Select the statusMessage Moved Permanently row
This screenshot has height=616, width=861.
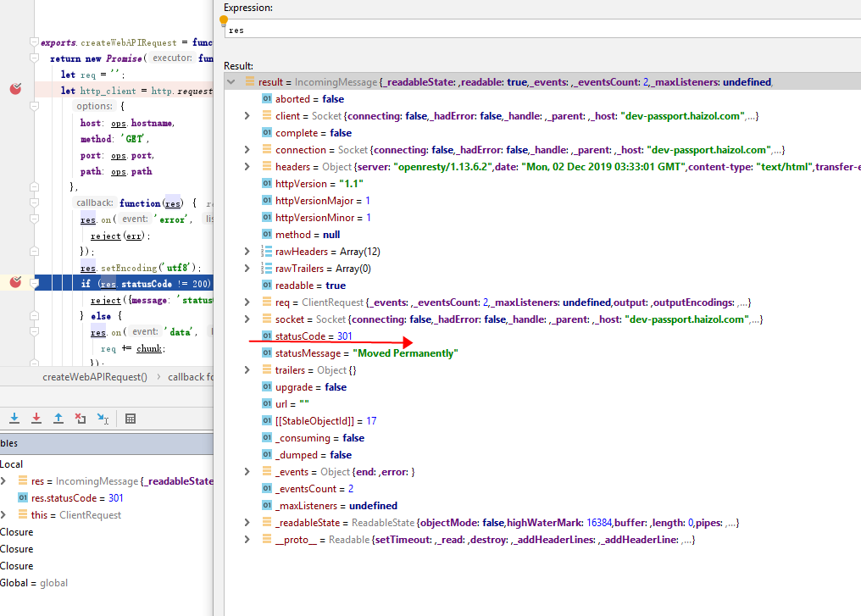(356, 352)
